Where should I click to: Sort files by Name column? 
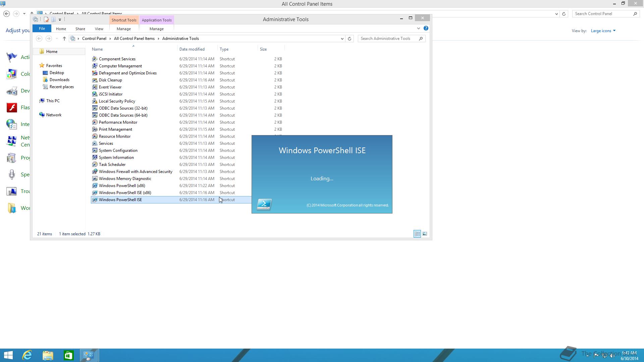click(133, 49)
